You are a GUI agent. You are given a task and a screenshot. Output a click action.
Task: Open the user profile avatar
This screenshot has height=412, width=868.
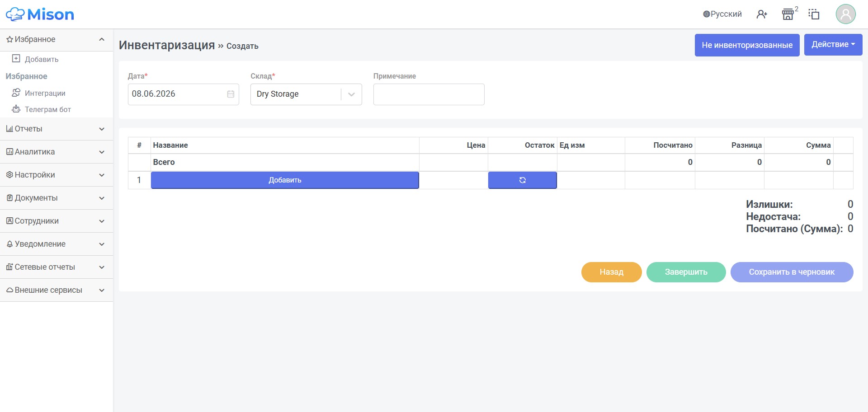[845, 14]
